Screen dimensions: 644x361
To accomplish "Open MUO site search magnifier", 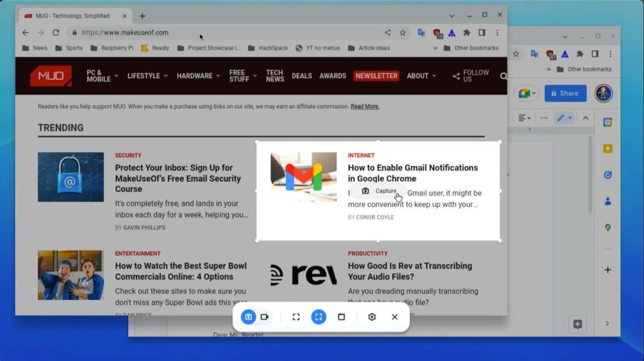I will (x=503, y=76).
